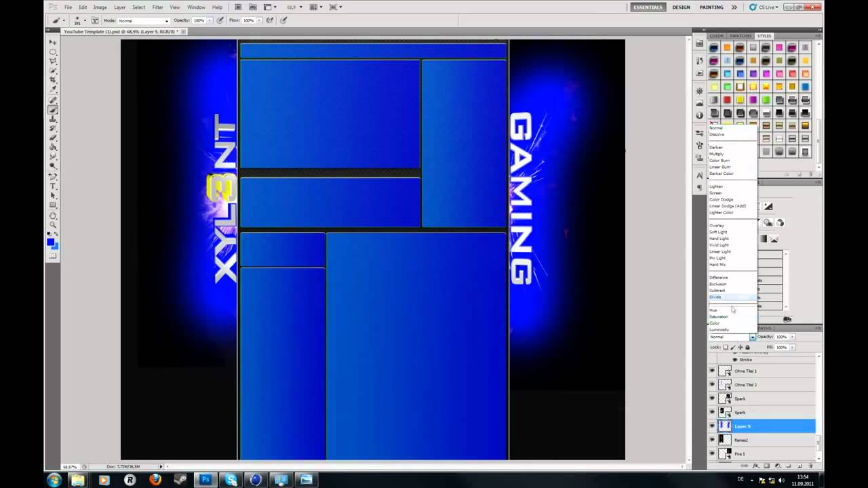Select the Hand tool

click(53, 216)
